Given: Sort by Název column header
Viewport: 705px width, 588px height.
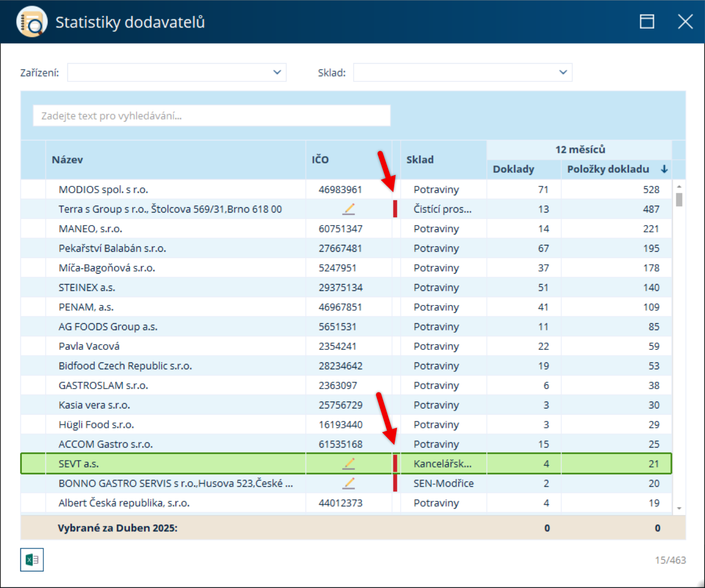Looking at the screenshot, I should coord(176,160).
